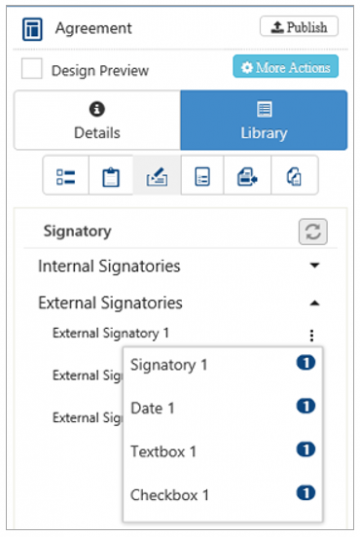Open the three-dot menu for External Signatory 1

coord(311,335)
